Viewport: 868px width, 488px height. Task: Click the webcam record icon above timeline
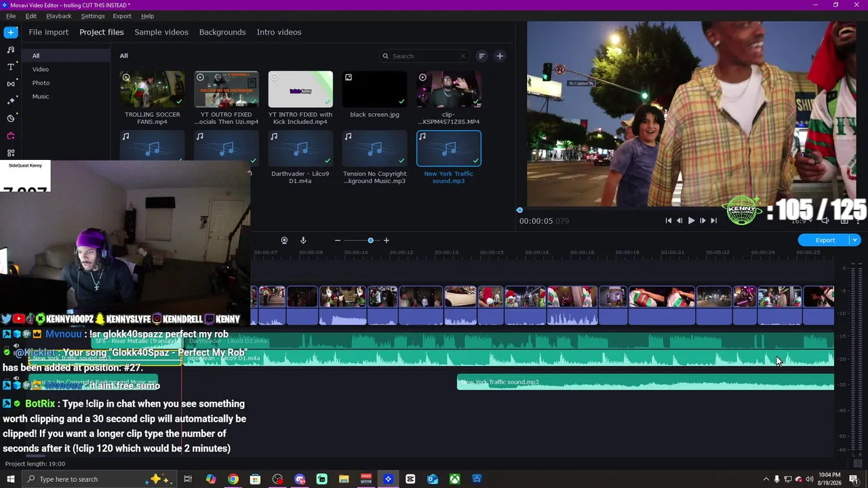tap(284, 241)
